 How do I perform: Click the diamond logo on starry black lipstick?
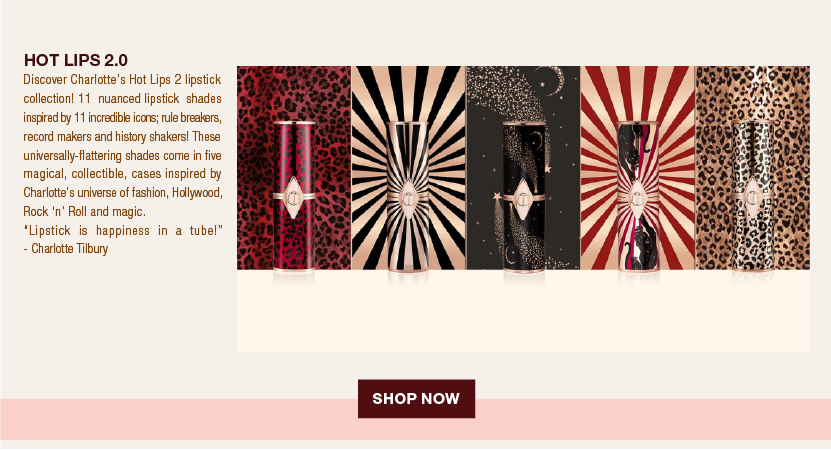pyautogui.click(x=524, y=198)
